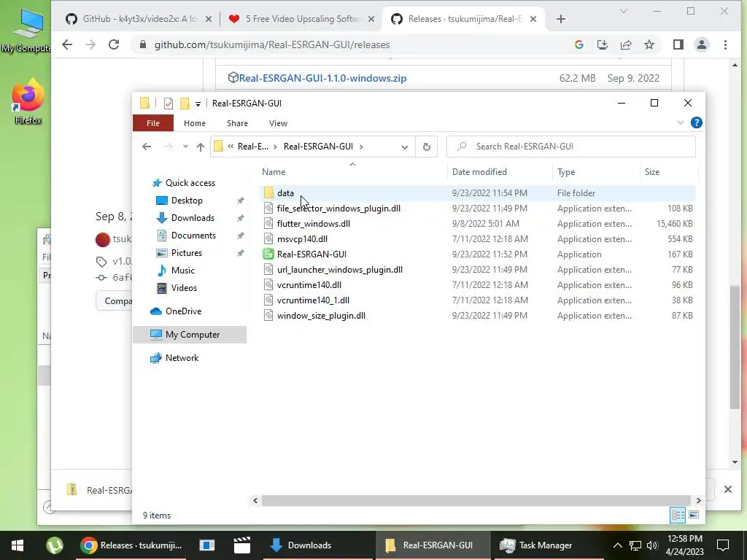The image size is (747, 560).
Task: Switch to Details view layout icon
Action: pos(678,515)
